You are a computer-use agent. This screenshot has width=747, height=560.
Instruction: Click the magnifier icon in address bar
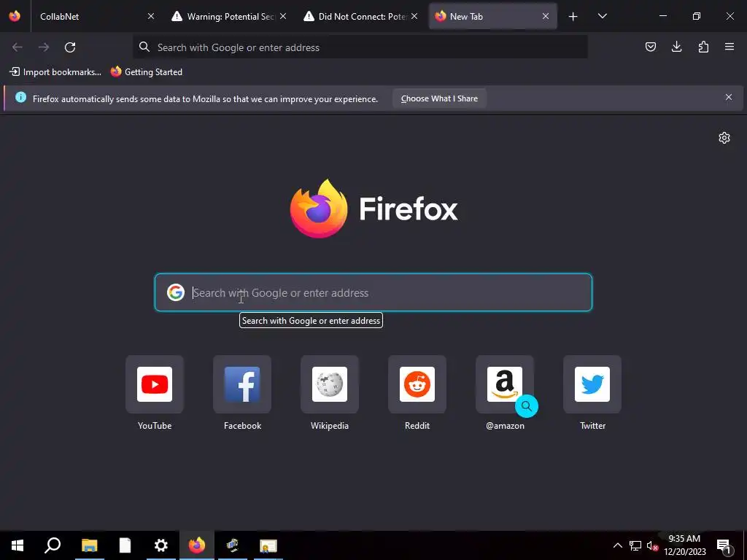(x=144, y=47)
